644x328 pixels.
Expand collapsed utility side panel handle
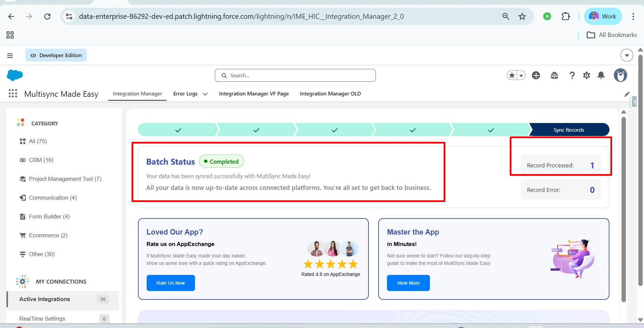634,101
